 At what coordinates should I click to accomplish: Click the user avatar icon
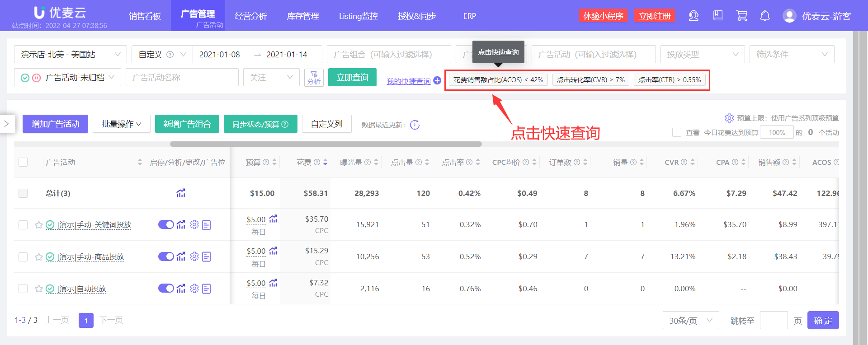tap(789, 16)
